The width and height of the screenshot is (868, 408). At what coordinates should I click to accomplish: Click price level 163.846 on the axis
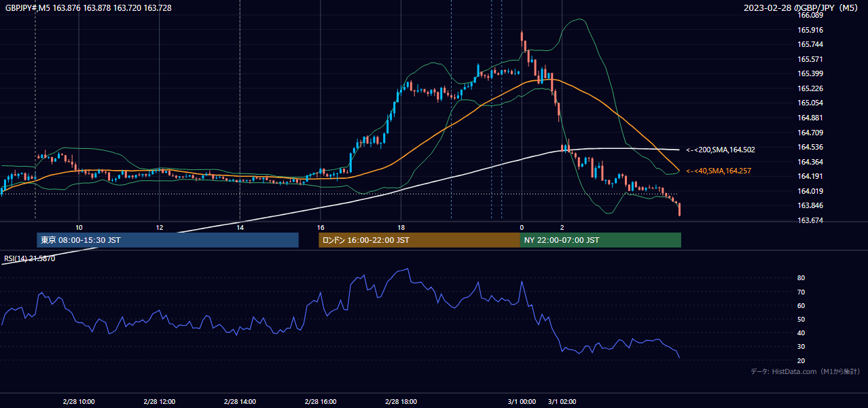pos(810,205)
